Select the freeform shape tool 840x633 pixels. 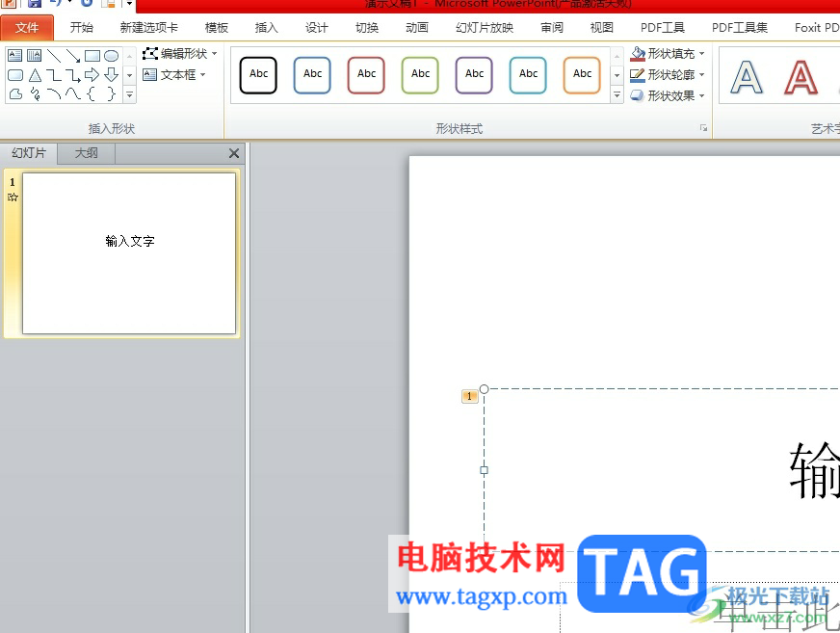15,94
